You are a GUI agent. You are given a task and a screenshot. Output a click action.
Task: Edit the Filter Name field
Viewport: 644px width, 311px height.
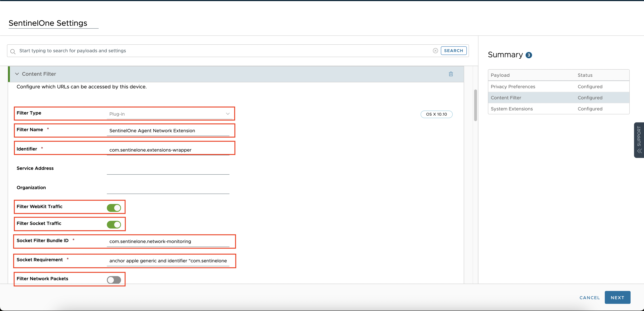point(168,131)
